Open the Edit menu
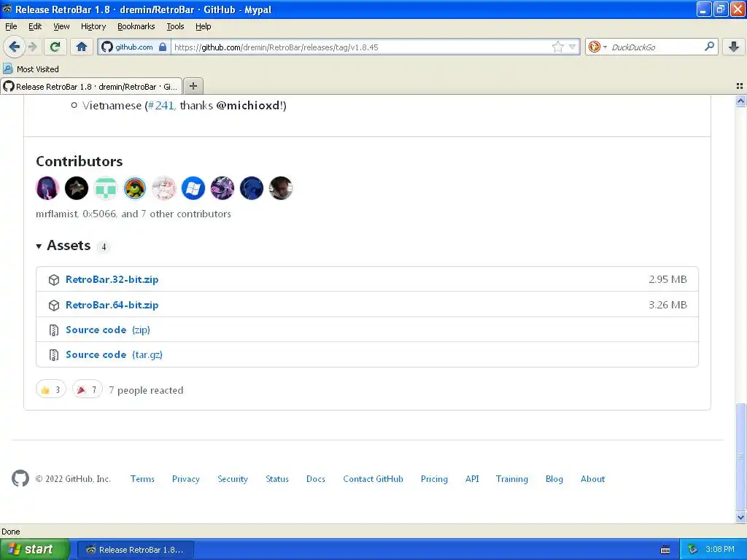This screenshot has height=560, width=747. [35, 26]
